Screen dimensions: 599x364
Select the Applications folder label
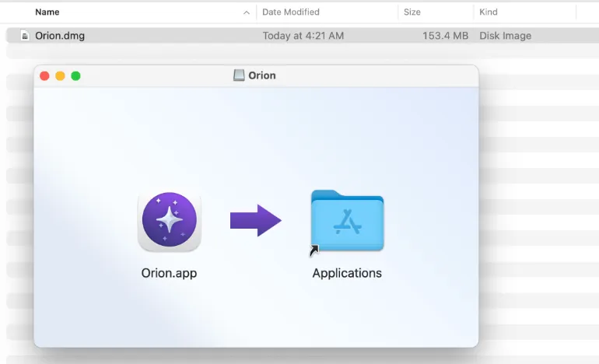pyautogui.click(x=347, y=273)
